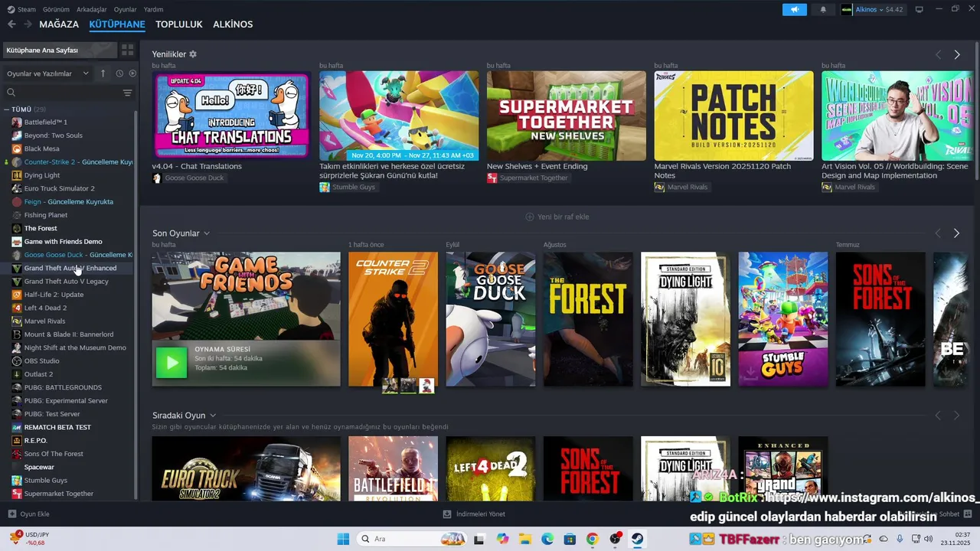Open Microsoft Copilot from the taskbar
The height and width of the screenshot is (551, 980).
point(502,539)
